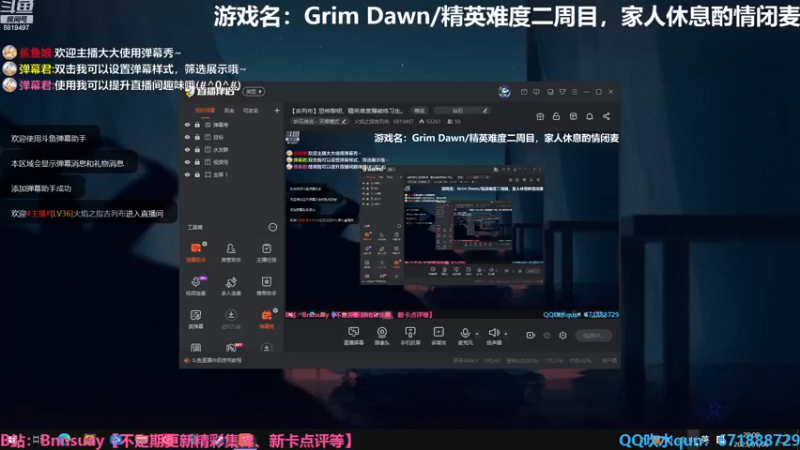Viewport: 800px width, 450px height.
Task: Click the unlock padlock icon under title bar
Action: [x=556, y=116]
